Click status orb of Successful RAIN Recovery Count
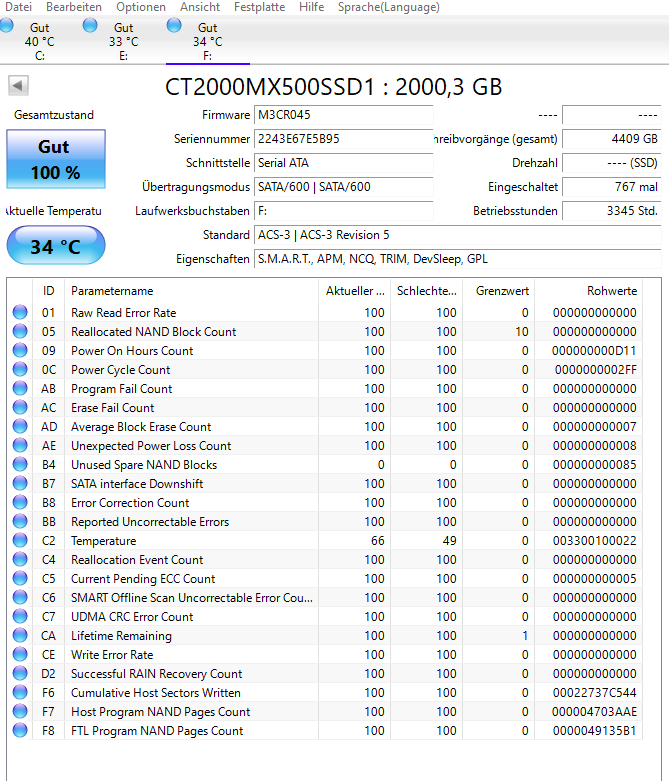Viewport: 669px width, 781px height. (20, 673)
